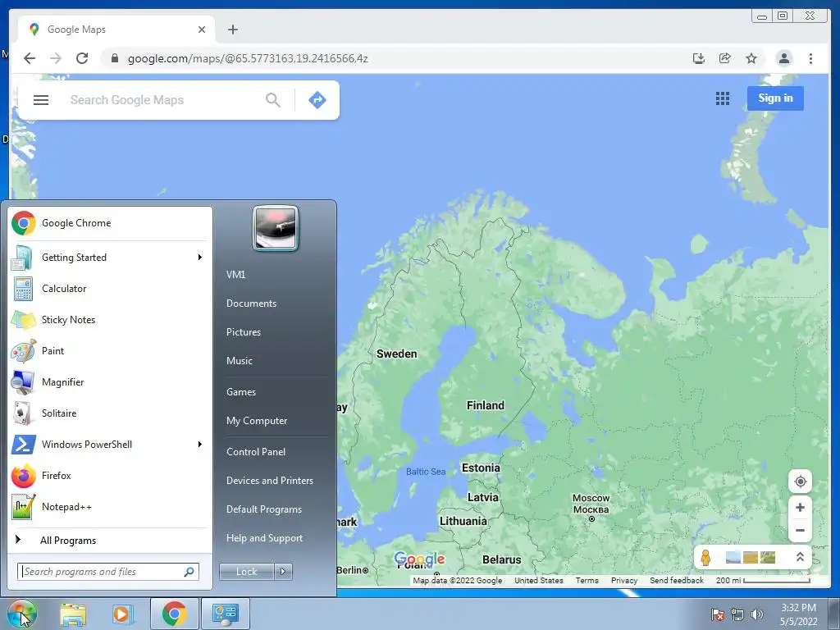Open the Privacy link on map footer
The image size is (840, 630).
point(624,581)
